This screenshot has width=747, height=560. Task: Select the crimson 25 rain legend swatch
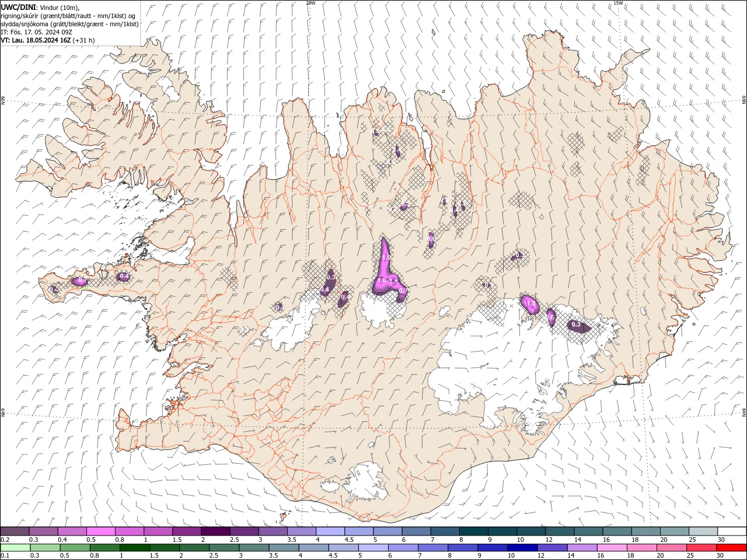[x=701, y=548]
